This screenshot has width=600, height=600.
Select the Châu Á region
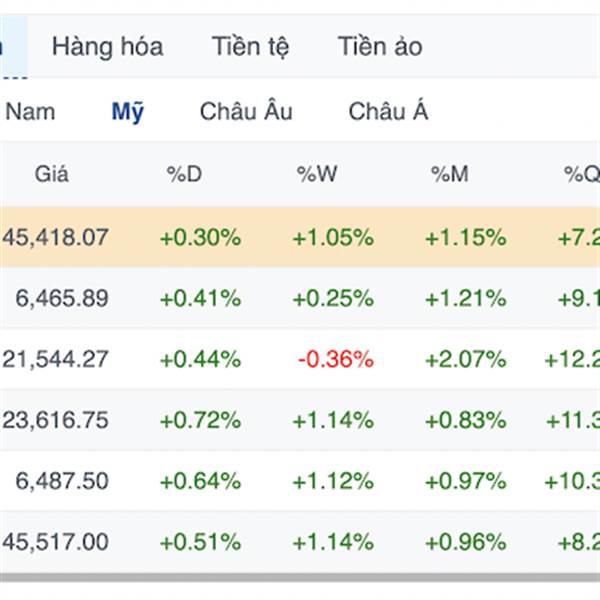click(388, 111)
